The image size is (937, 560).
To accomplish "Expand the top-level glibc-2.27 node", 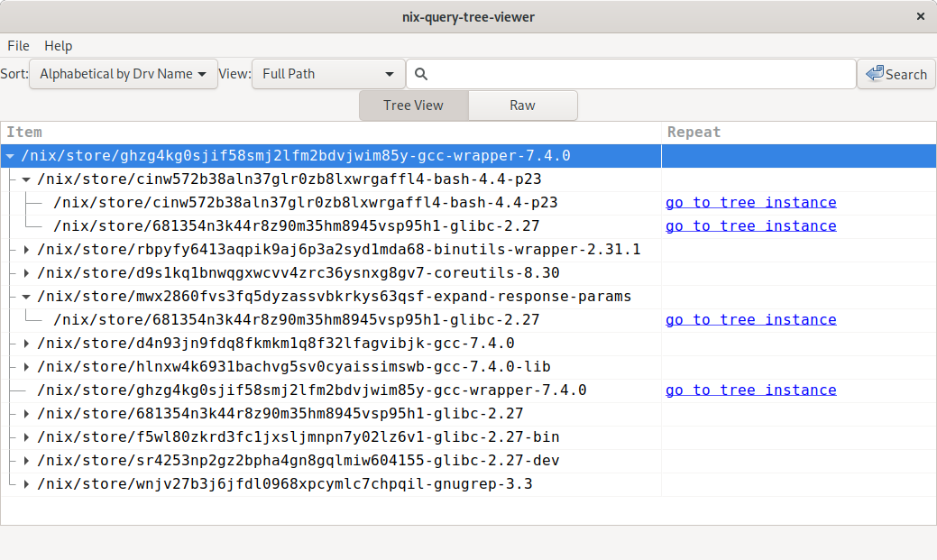I will pos(26,414).
